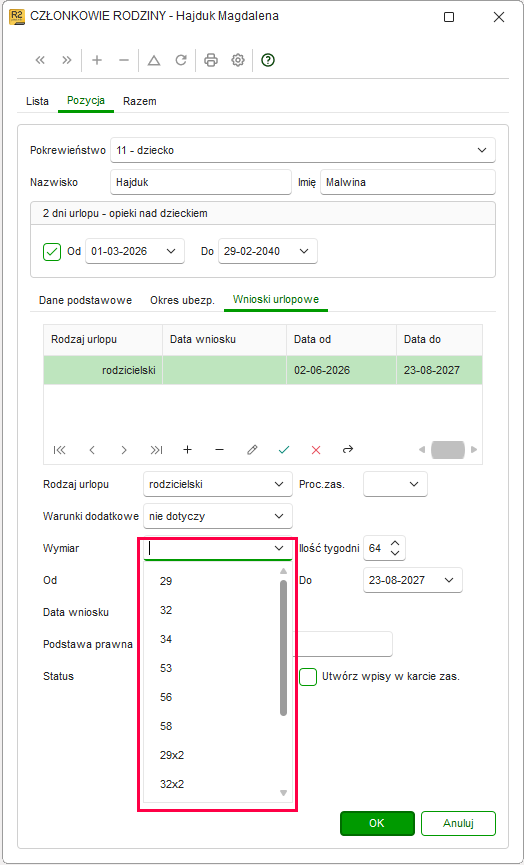Expand the Pokrewieństwo dropdown
The height and width of the screenshot is (865, 524).
[x=482, y=150]
